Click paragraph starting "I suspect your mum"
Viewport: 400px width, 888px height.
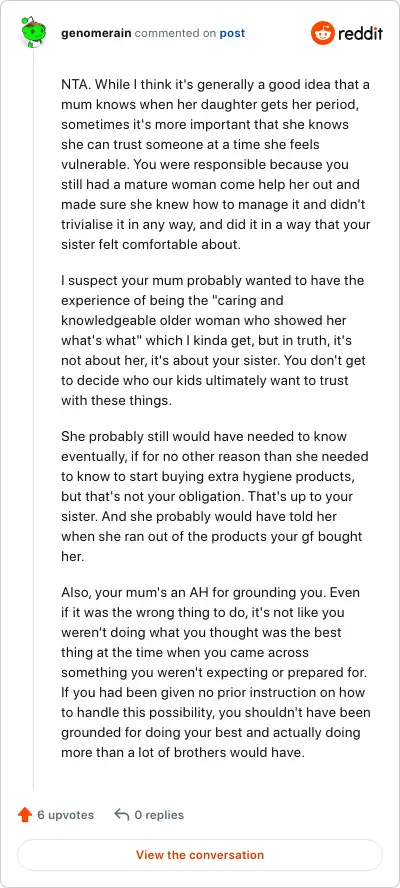click(x=216, y=340)
